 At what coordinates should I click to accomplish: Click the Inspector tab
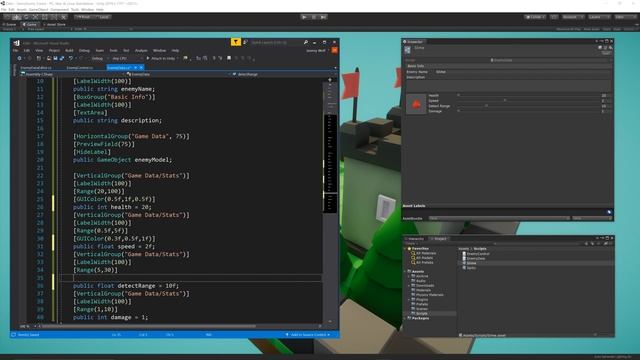pos(414,42)
